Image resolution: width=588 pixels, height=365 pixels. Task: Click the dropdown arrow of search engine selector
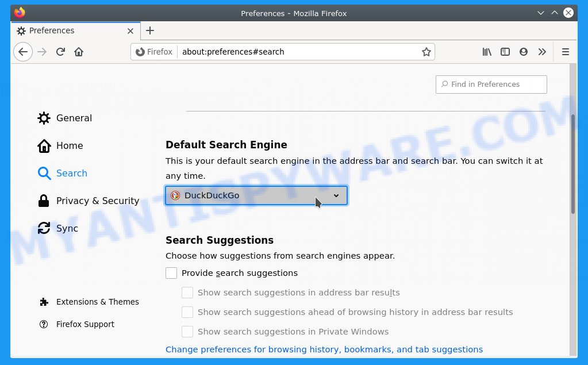point(336,195)
